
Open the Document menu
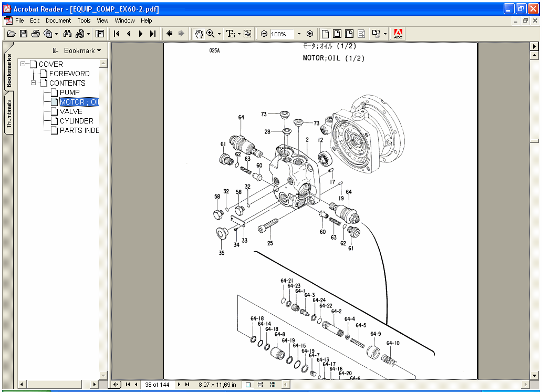(58, 20)
